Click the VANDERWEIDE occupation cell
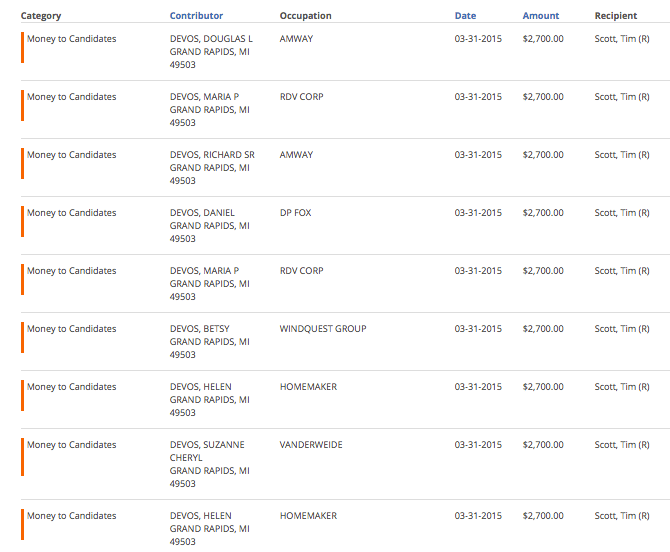The height and width of the screenshot is (552, 670). click(x=311, y=445)
